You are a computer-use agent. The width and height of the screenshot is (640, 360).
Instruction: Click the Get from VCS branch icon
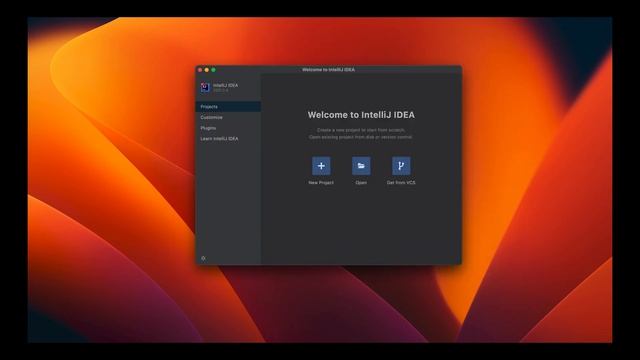401,166
